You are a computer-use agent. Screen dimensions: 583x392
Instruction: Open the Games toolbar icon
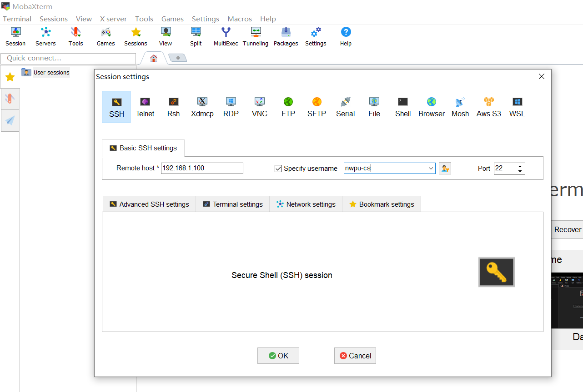point(106,37)
